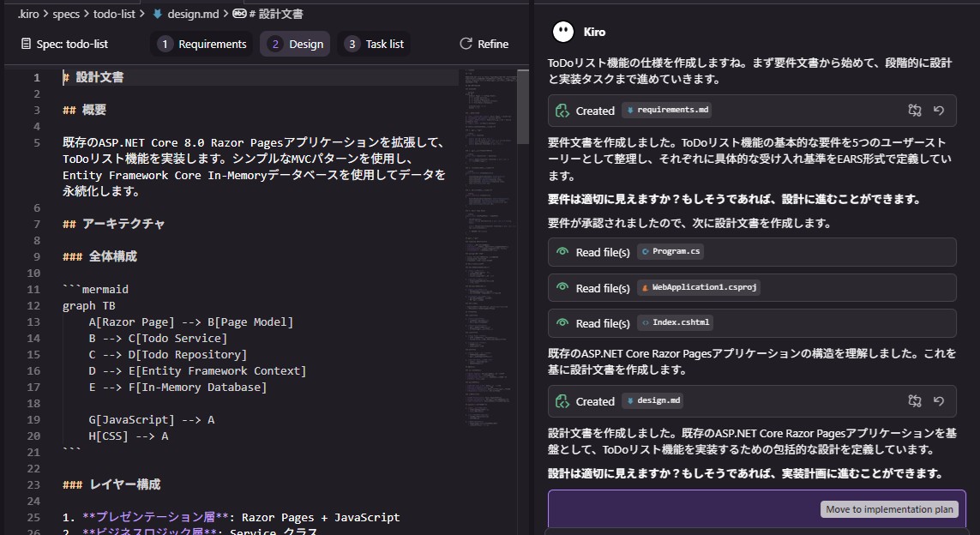Screen dimensions: 980x535
Task: Click the Refine circular arrow icon
Action: 466,44
